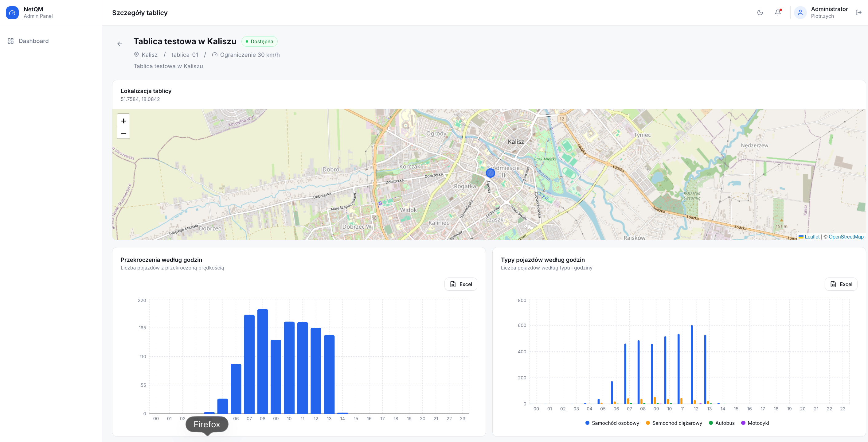The image size is (868, 442).
Task: Click the user avatar icon
Action: pyautogui.click(x=800, y=13)
